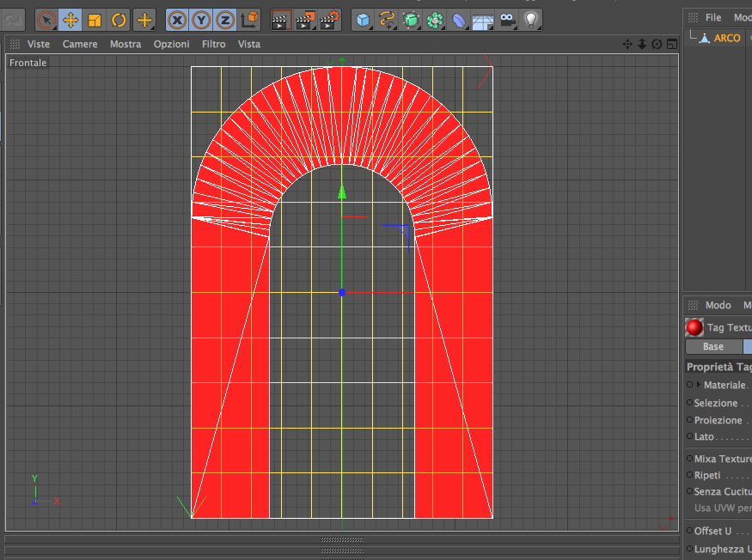Open the light object tool
Image resolution: width=752 pixels, height=560 pixels.
pyautogui.click(x=531, y=19)
